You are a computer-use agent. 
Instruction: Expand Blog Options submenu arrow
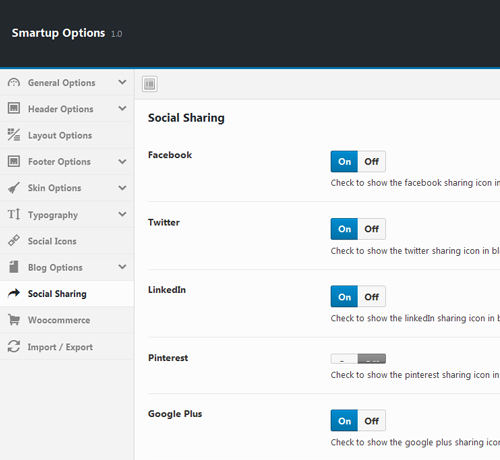coord(122,267)
